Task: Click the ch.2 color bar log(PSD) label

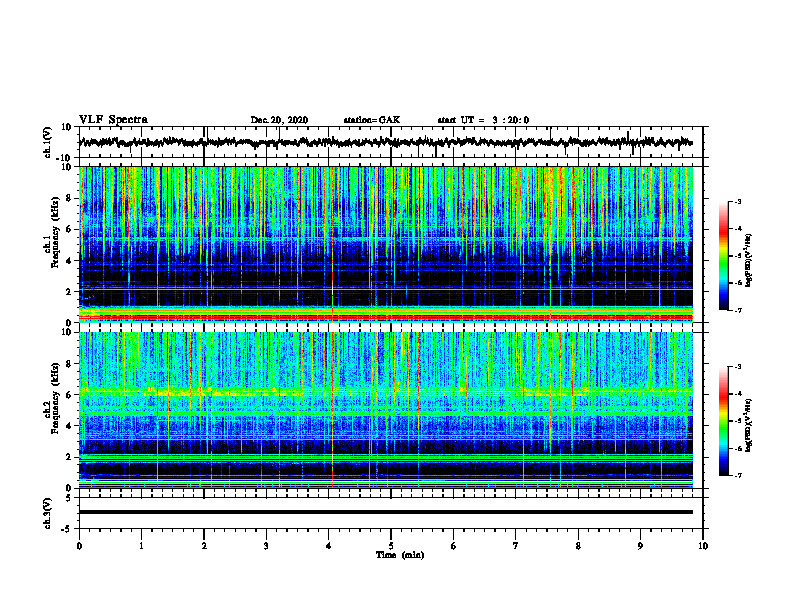Action: tap(749, 425)
